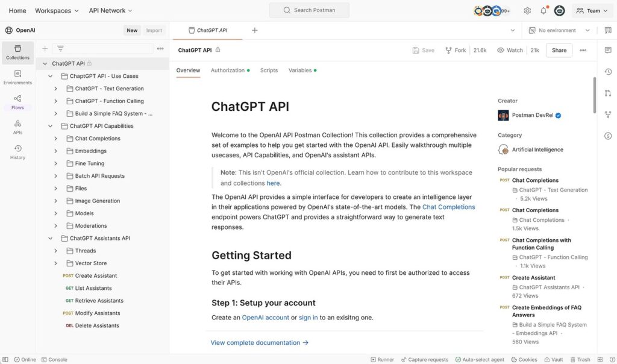Open Trash in the status bar
Screen dimensions: 617x364
click(580, 360)
